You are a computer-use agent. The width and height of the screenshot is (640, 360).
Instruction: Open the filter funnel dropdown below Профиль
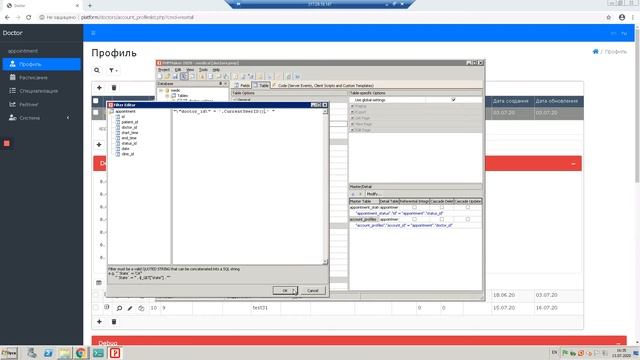point(113,70)
